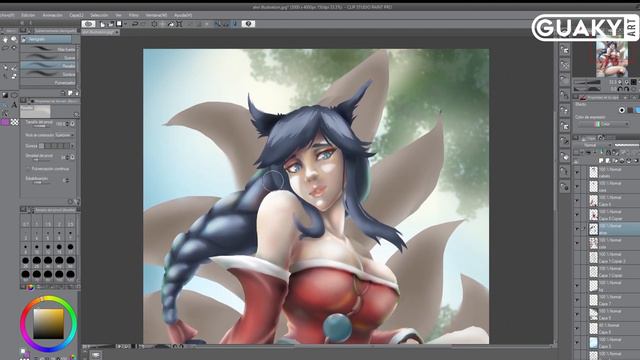The image size is (640, 360).
Task: Choose the highlighted third blend brush
Action: [48, 66]
